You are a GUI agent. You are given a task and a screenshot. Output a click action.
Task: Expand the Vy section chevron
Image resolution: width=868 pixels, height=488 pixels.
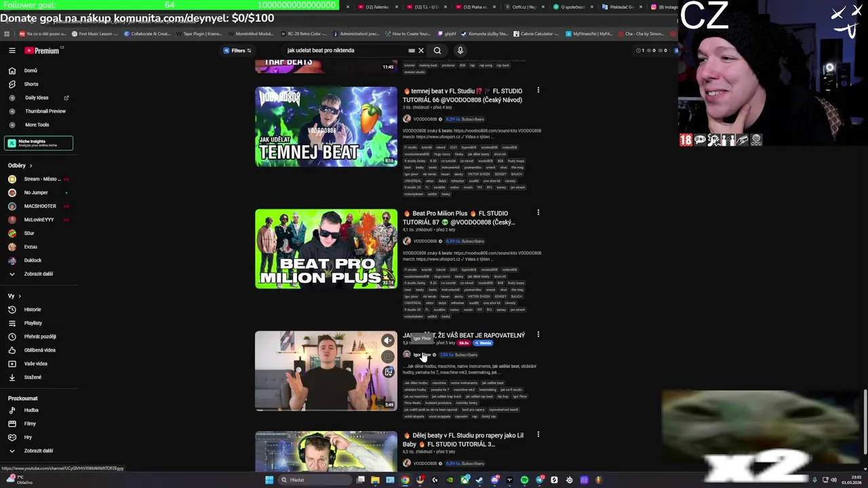tap(20, 296)
